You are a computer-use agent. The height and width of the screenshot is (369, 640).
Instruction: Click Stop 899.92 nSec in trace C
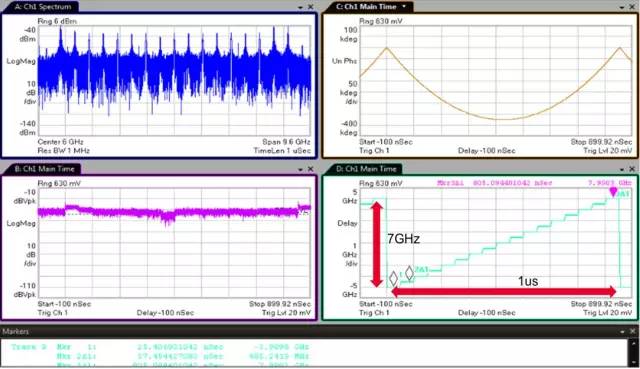pyautogui.click(x=601, y=142)
